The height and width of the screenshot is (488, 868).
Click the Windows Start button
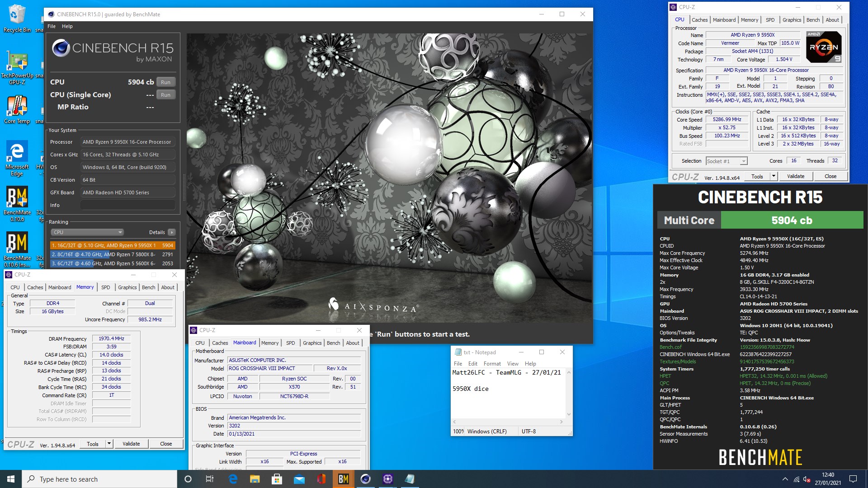pyautogui.click(x=11, y=479)
